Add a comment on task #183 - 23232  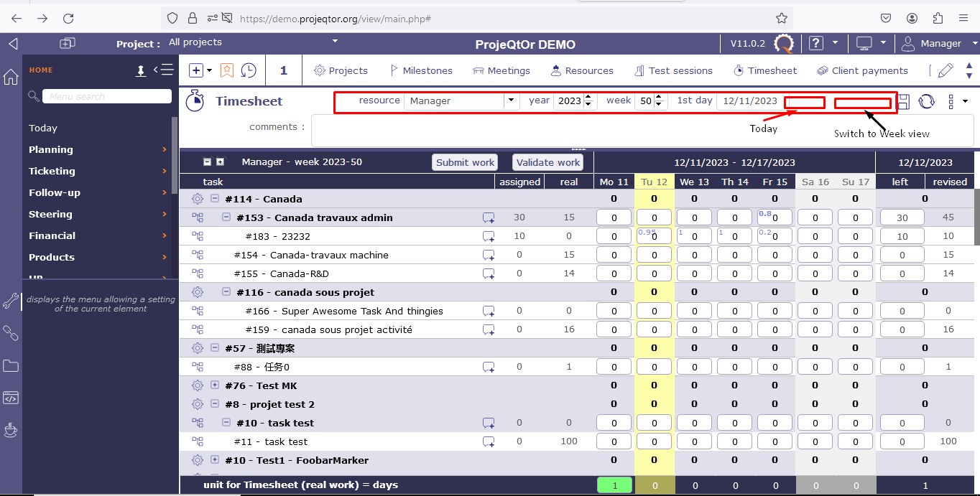click(x=489, y=236)
